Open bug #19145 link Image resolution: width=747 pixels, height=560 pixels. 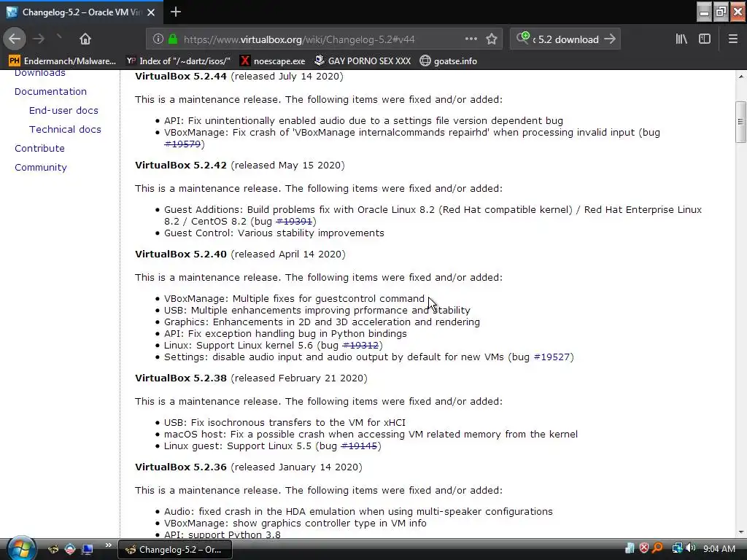point(359,446)
